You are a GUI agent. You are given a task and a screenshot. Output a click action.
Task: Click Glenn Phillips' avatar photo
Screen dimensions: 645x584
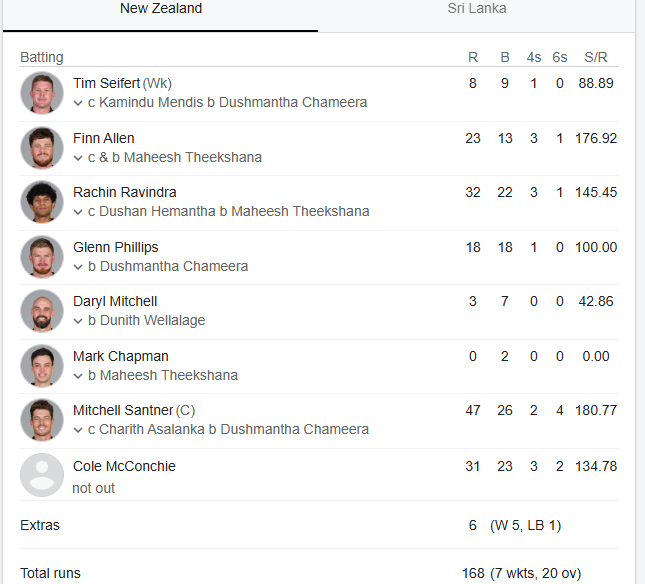(x=42, y=257)
